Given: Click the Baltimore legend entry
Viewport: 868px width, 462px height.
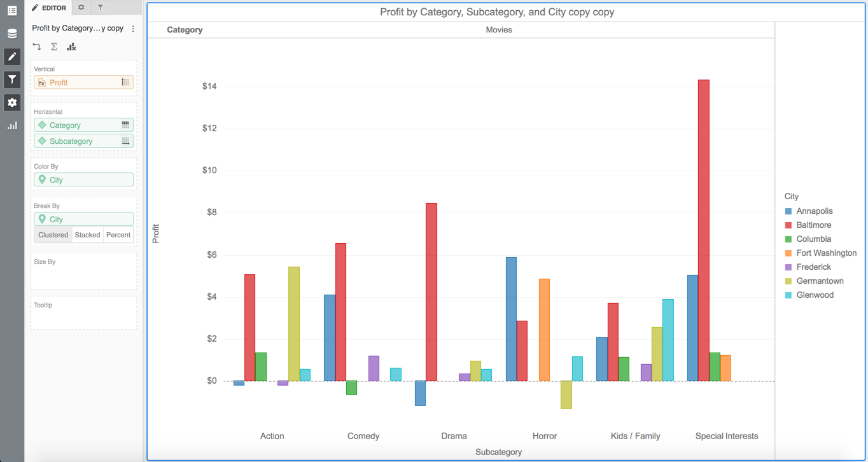Looking at the screenshot, I should click(813, 225).
